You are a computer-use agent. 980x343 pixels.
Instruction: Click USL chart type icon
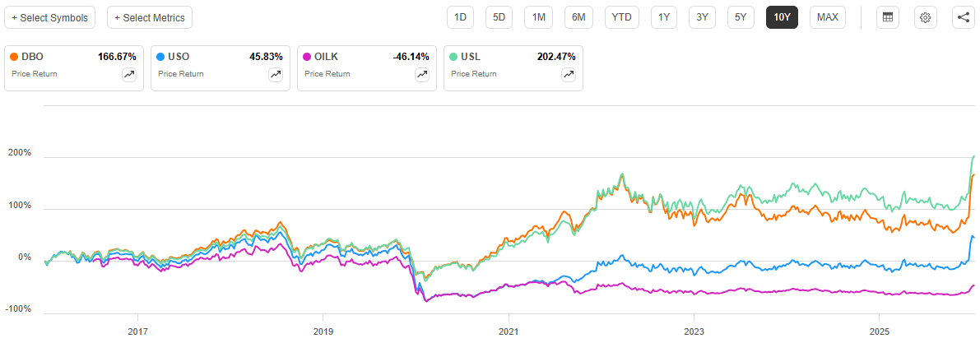tap(569, 75)
